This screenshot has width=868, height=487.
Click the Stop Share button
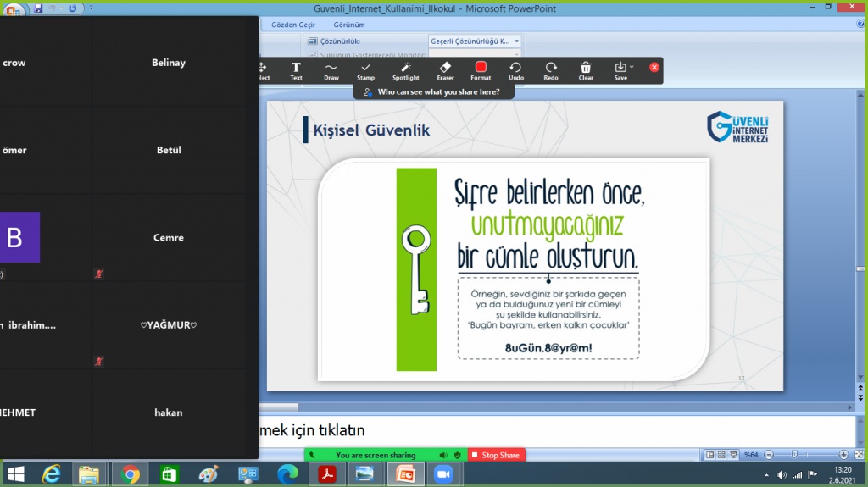point(496,455)
